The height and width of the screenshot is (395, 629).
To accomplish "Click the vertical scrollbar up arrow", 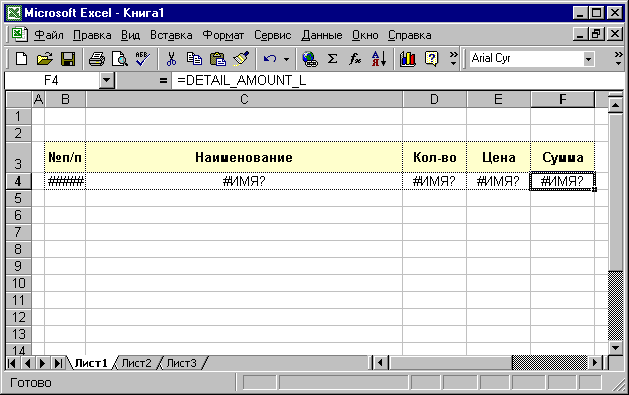I will tap(615, 105).
